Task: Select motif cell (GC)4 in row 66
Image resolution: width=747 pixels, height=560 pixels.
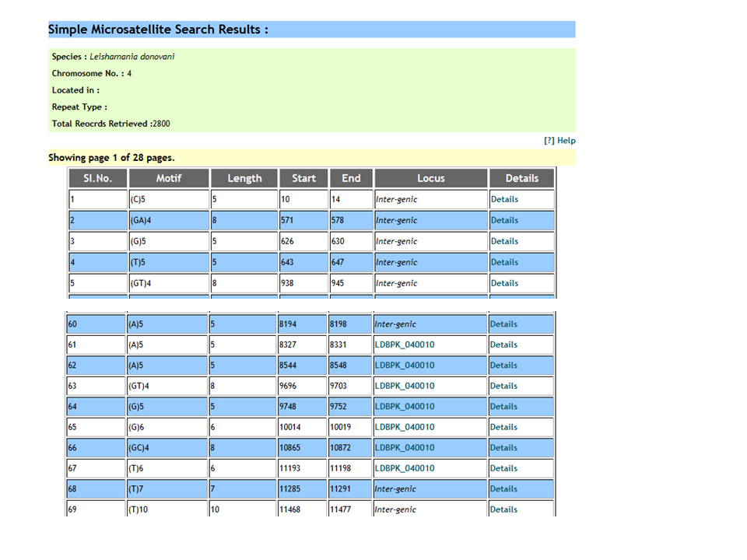Action: point(140,448)
